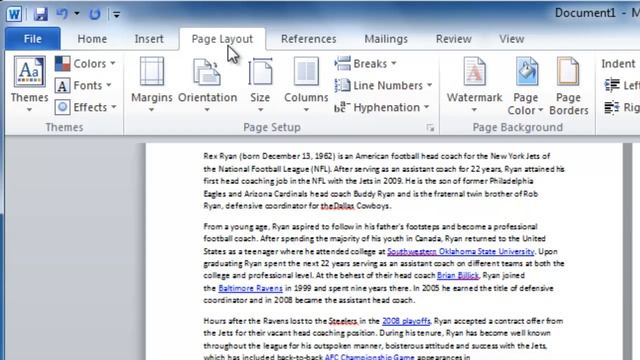The height and width of the screenshot is (360, 640).
Task: Save the document with the floppy disk icon
Action: [40, 14]
